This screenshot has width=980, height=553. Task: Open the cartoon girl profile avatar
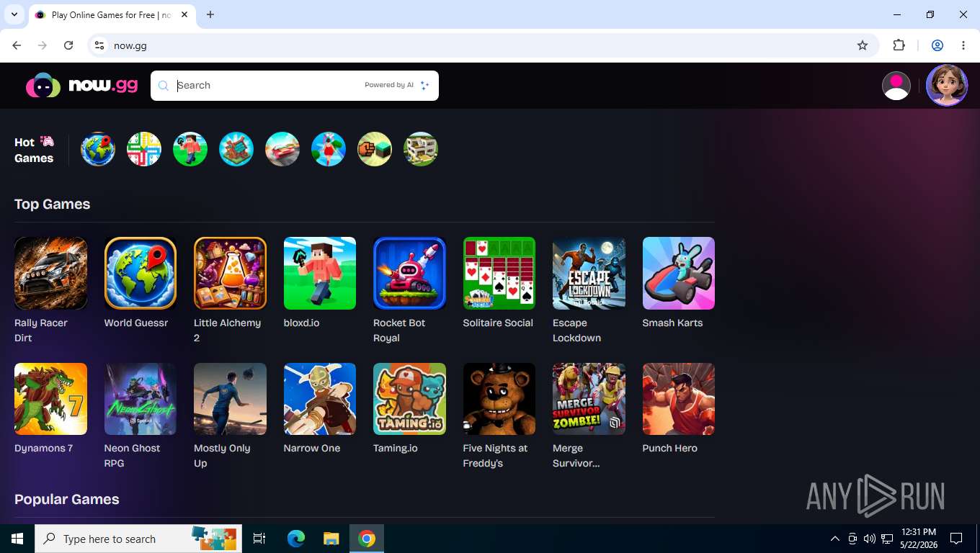(x=947, y=85)
